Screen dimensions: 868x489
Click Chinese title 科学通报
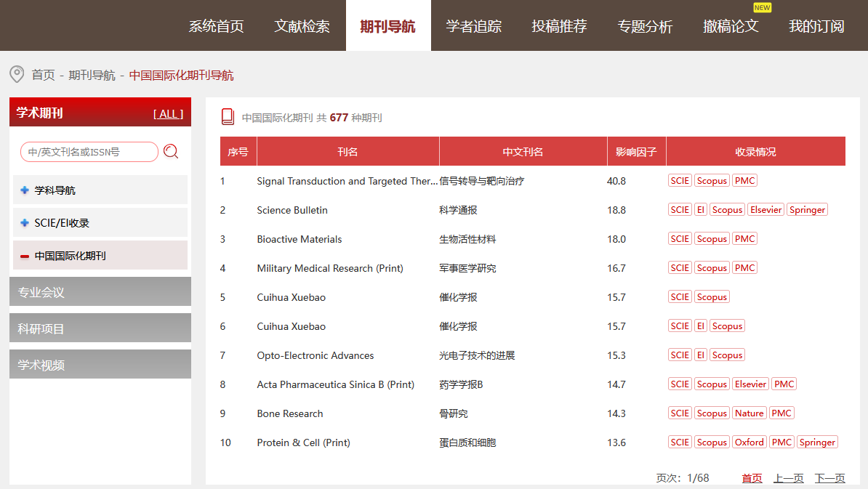458,210
